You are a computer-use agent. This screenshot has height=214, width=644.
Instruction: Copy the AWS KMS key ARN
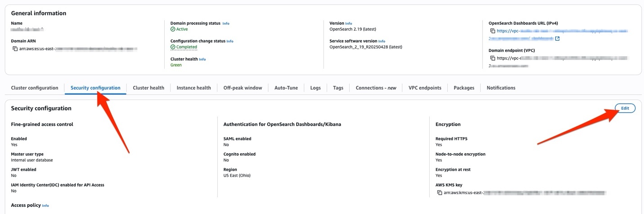(440, 193)
